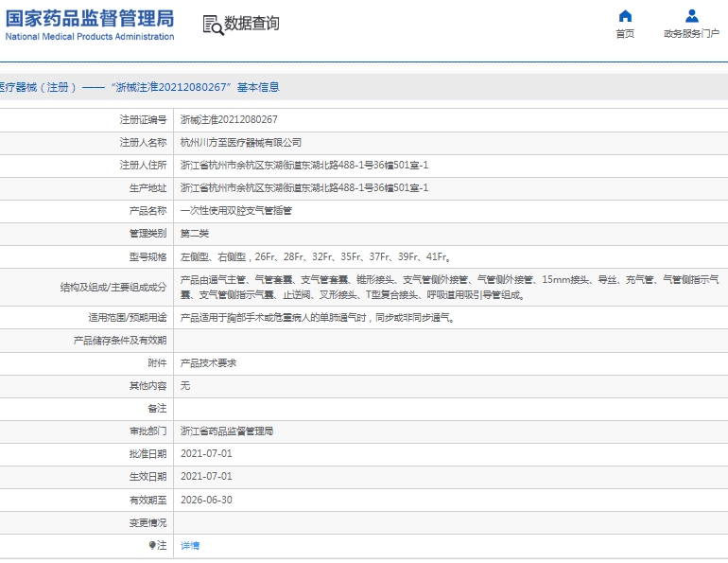The image size is (728, 563).
Task: Select product name 一次性使用双腔支气管插管
Action: click(x=235, y=210)
